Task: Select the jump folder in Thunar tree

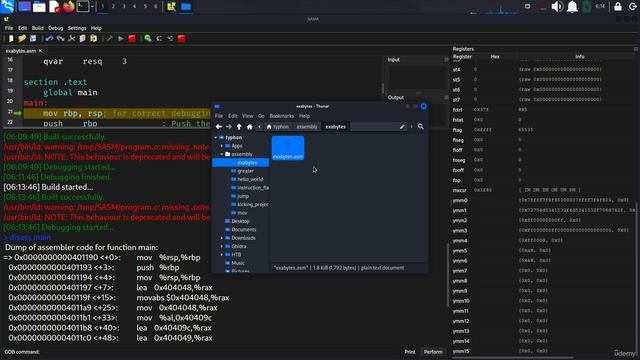Action: [x=243, y=196]
